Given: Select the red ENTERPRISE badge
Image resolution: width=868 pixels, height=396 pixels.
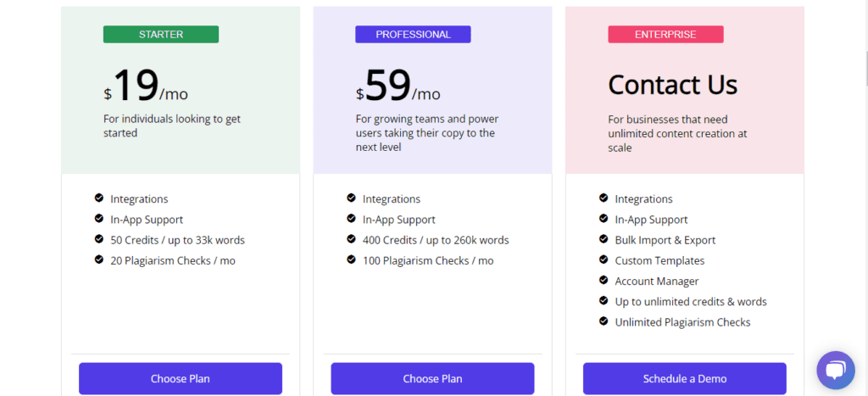Looking at the screenshot, I should [665, 34].
